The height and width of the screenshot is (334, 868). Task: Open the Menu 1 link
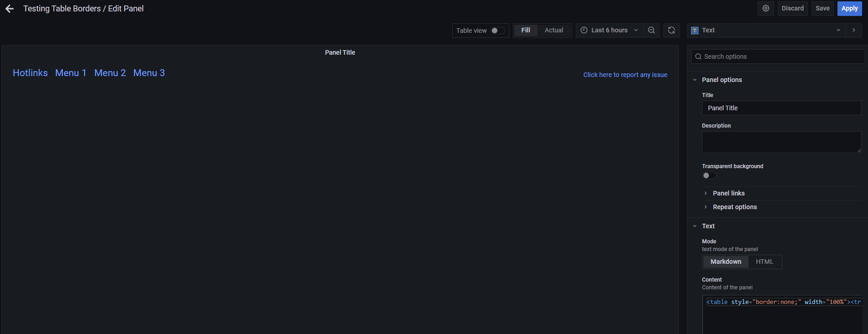click(71, 73)
